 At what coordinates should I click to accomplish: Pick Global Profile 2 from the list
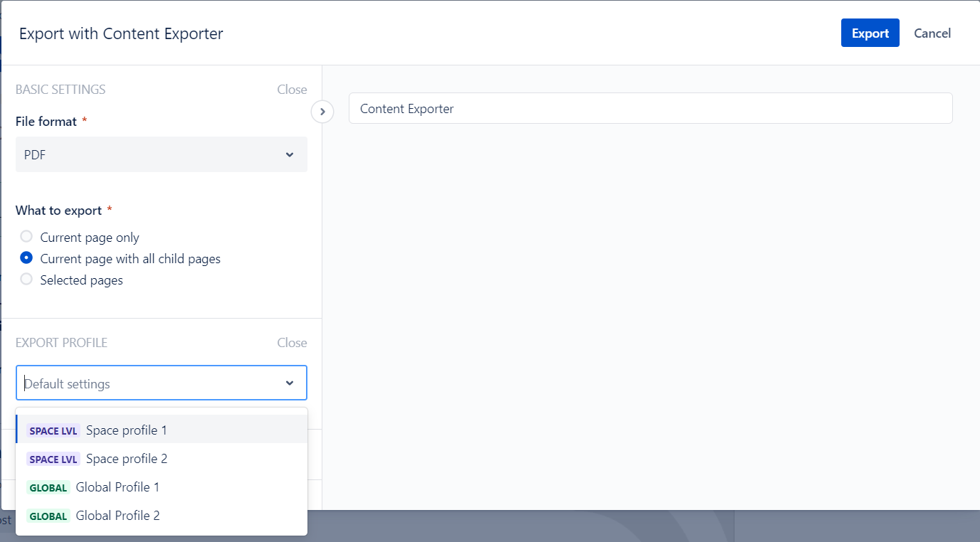[117, 516]
